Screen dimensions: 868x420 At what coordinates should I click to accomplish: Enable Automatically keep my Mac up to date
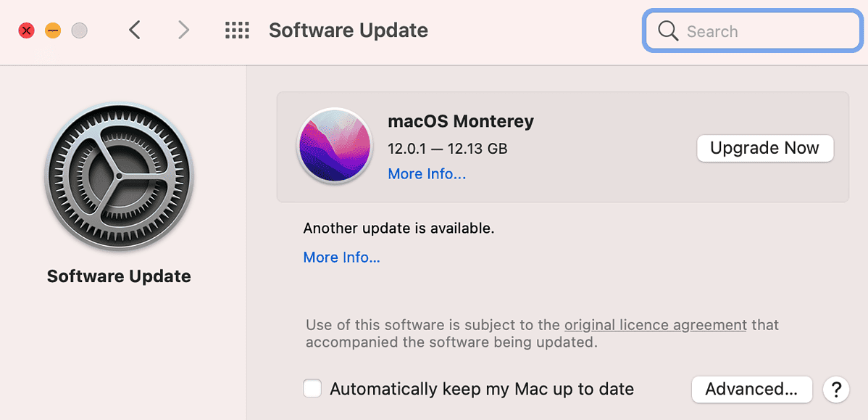point(312,389)
